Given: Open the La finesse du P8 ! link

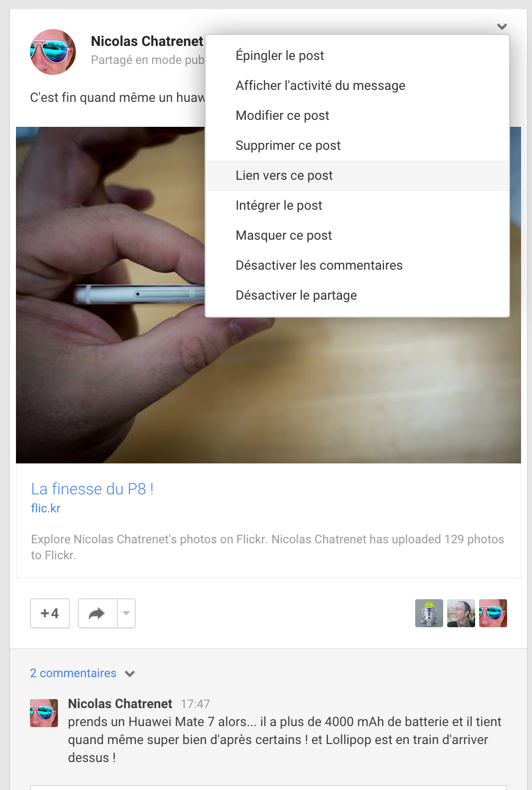Looking at the screenshot, I should coord(92,489).
